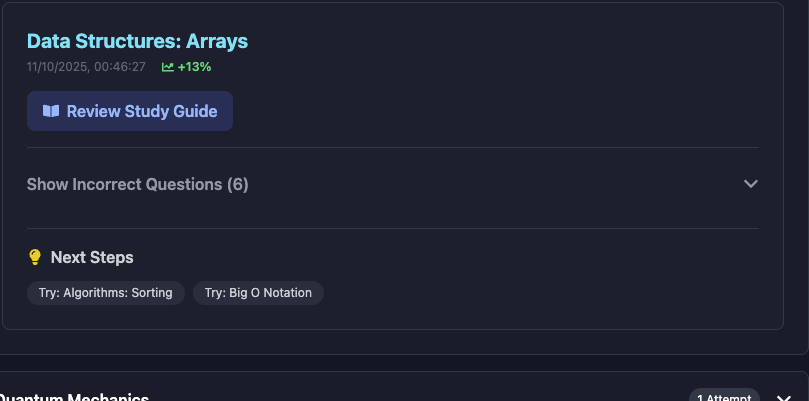
Task: Click the +13% score improvement indicator
Action: (194, 67)
